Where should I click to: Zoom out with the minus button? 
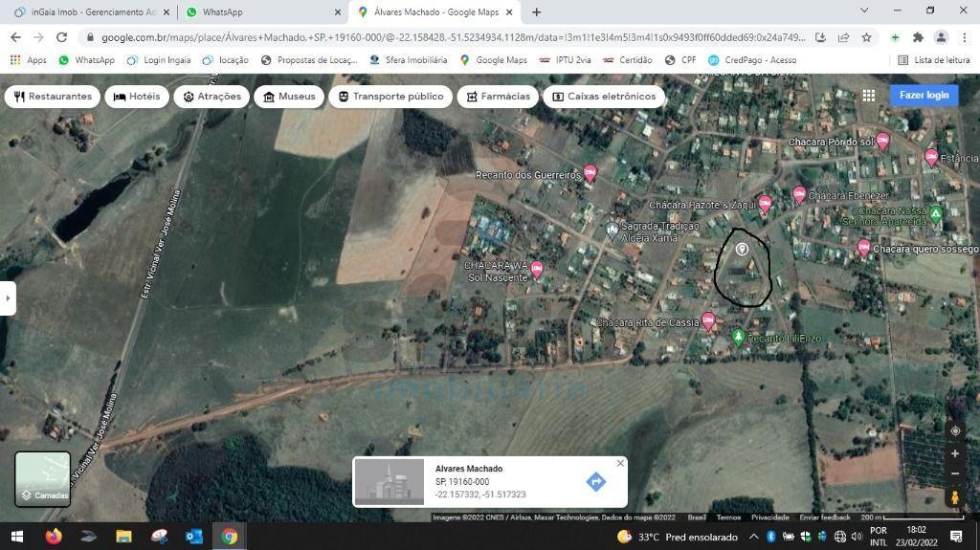(954, 473)
